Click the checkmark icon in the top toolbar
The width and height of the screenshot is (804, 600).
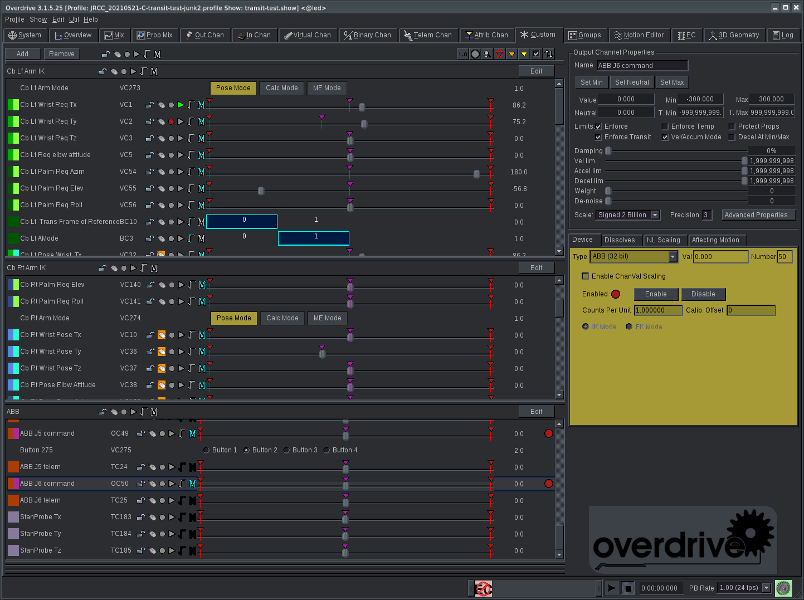[x=536, y=54]
